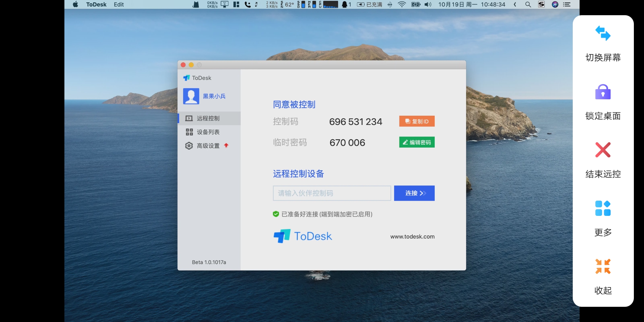Click the window tiling grid icon in menu bar
This screenshot has height=322, width=644.
[236, 4]
